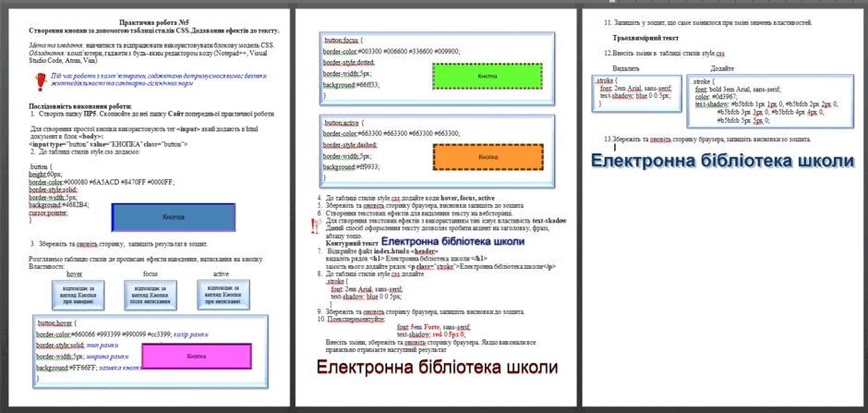Click the "focus" column label
868x413 pixels.
[150, 273]
